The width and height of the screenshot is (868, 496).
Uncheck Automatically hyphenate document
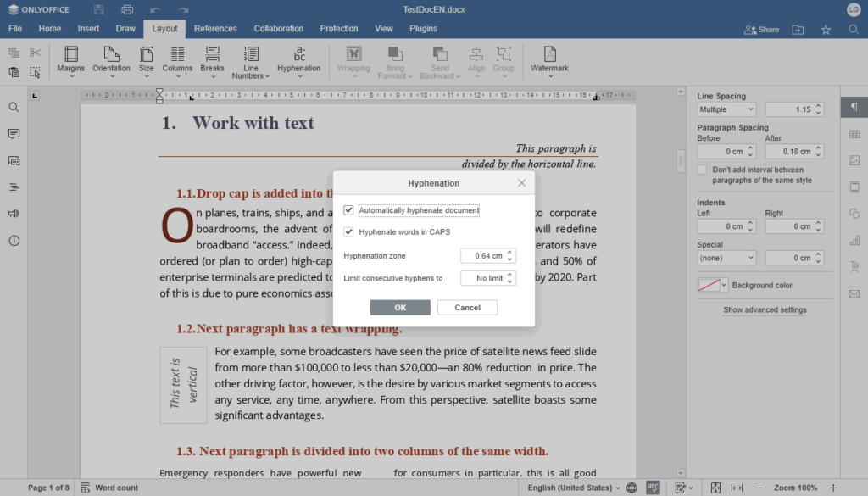click(x=350, y=212)
